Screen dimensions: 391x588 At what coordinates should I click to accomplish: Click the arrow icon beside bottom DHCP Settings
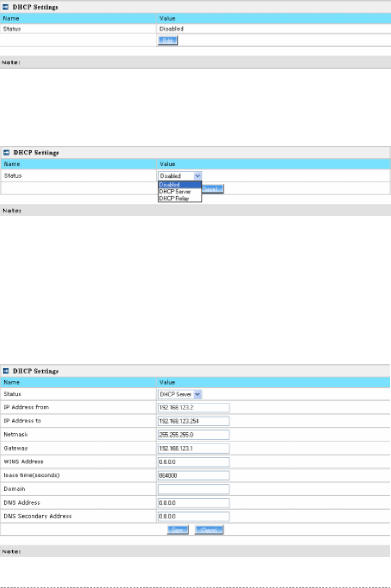point(6,371)
